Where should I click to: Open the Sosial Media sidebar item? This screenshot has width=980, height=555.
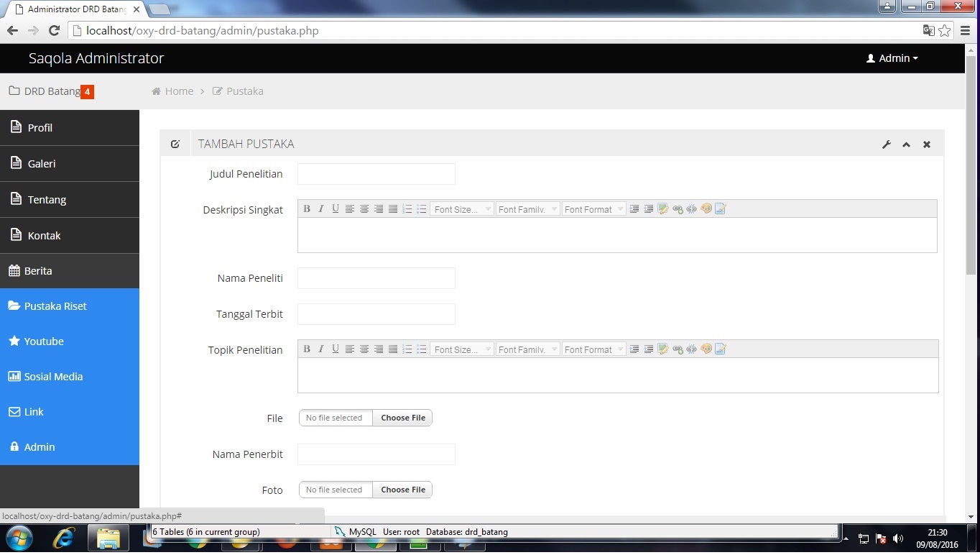click(x=70, y=377)
